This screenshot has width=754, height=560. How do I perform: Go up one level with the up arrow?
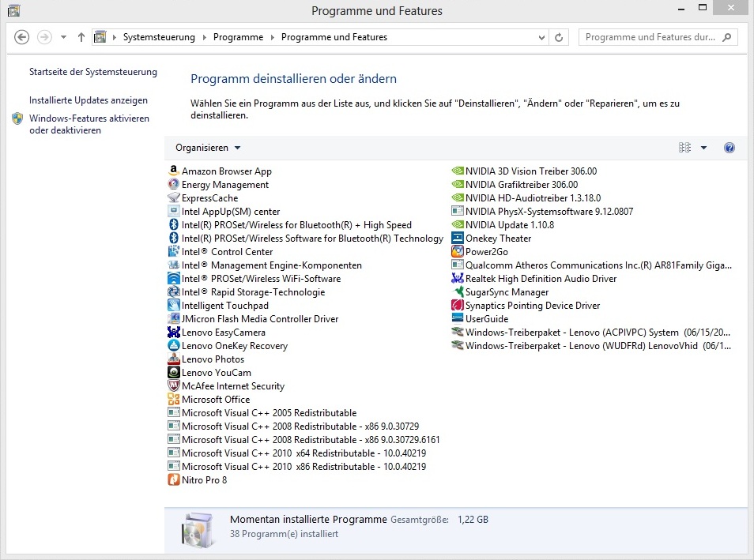coord(81,37)
